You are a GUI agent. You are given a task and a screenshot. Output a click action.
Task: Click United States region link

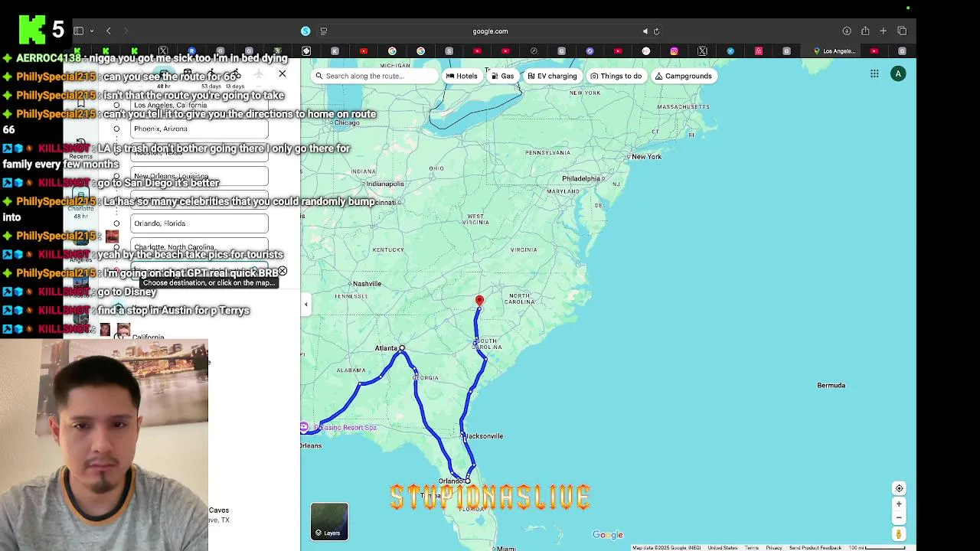click(x=722, y=548)
